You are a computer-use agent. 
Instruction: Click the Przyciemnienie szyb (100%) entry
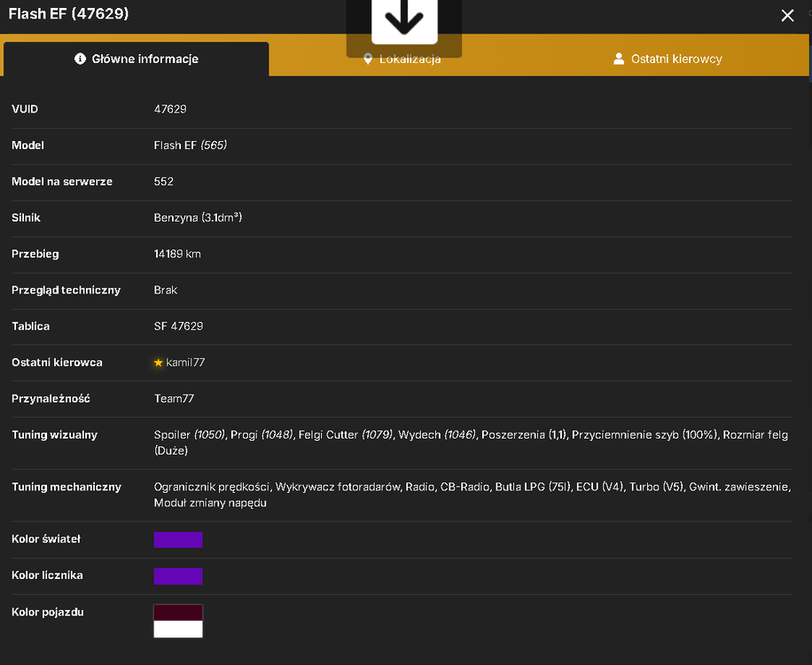click(x=644, y=435)
